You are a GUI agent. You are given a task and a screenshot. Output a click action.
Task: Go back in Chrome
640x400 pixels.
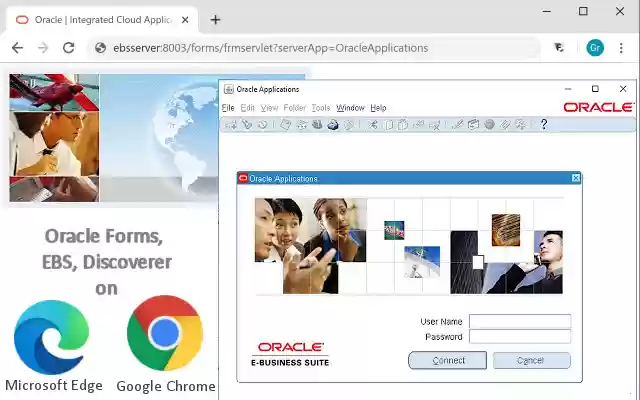coord(17,48)
